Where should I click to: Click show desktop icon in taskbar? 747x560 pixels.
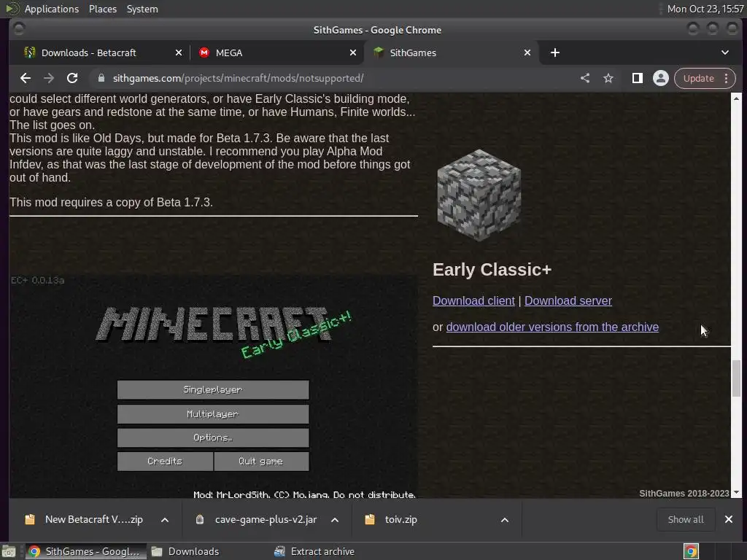click(9, 551)
